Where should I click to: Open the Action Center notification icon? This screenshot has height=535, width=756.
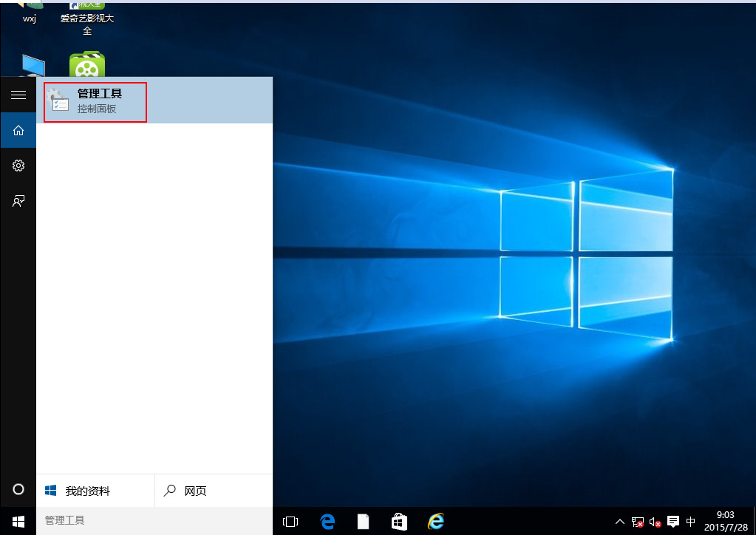coord(673,522)
